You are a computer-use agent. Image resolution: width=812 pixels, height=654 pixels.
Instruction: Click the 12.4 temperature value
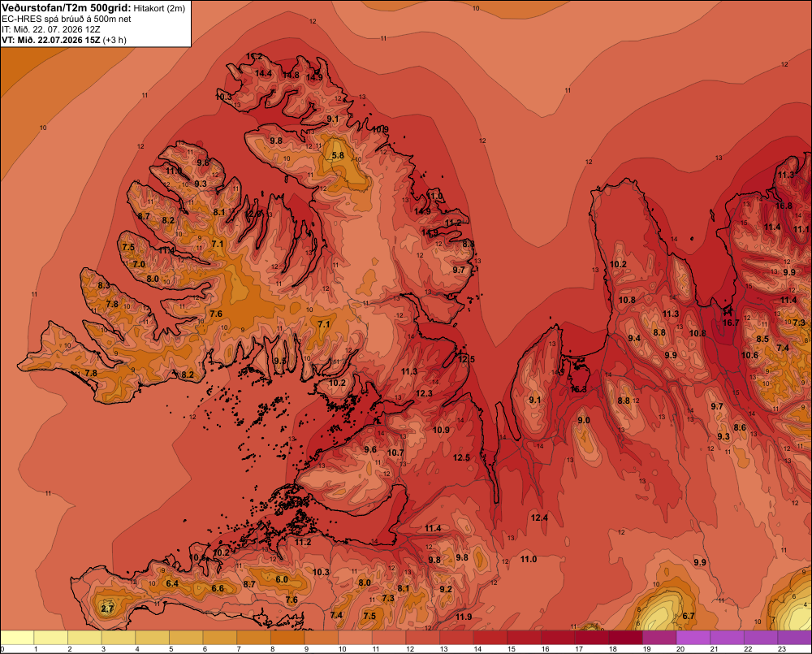coord(539,518)
